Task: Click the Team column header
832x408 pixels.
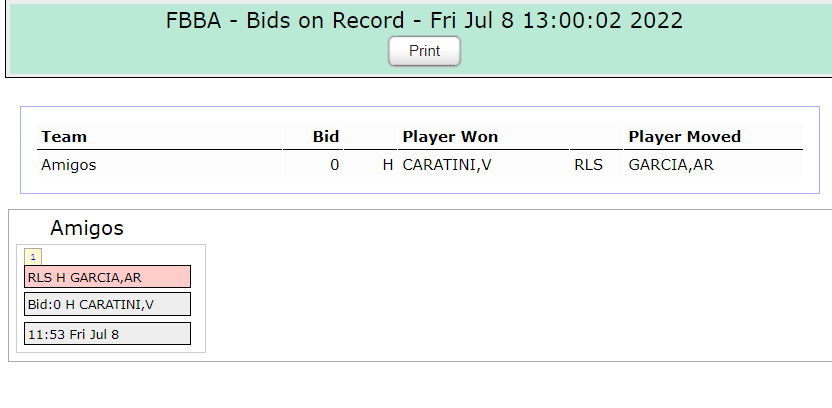Action: tap(64, 137)
